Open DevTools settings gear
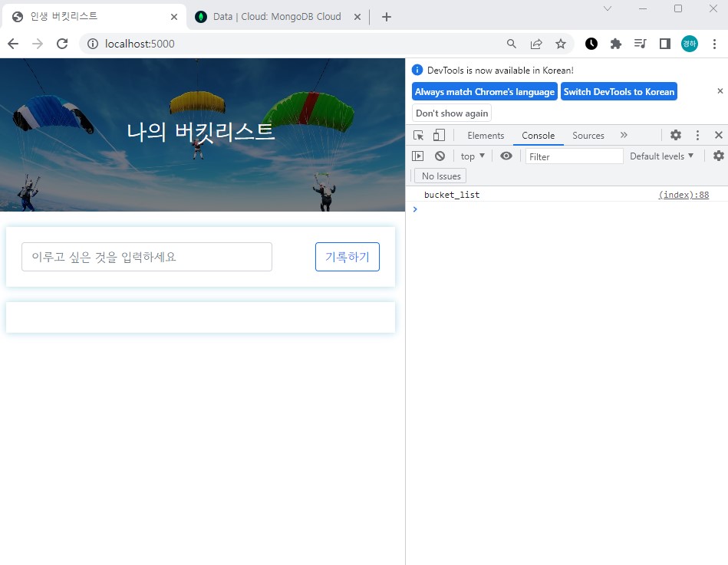Viewport: 728px width, 565px height. click(x=676, y=135)
